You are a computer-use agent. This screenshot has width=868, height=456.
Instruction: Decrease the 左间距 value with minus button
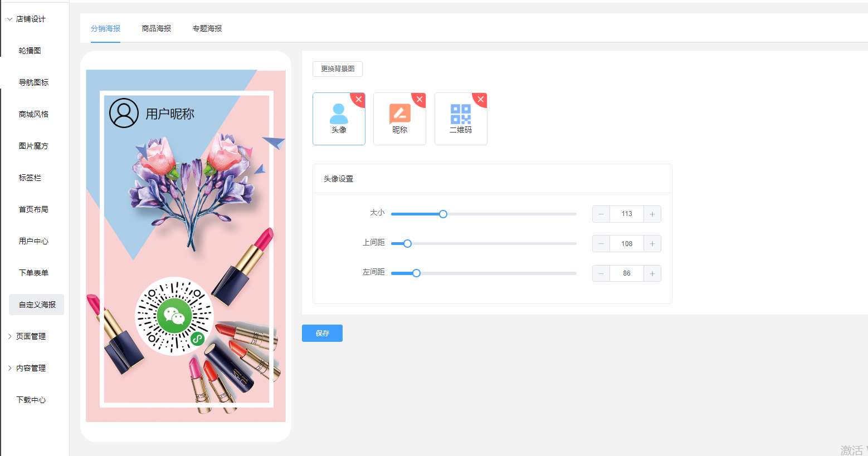tap(601, 273)
